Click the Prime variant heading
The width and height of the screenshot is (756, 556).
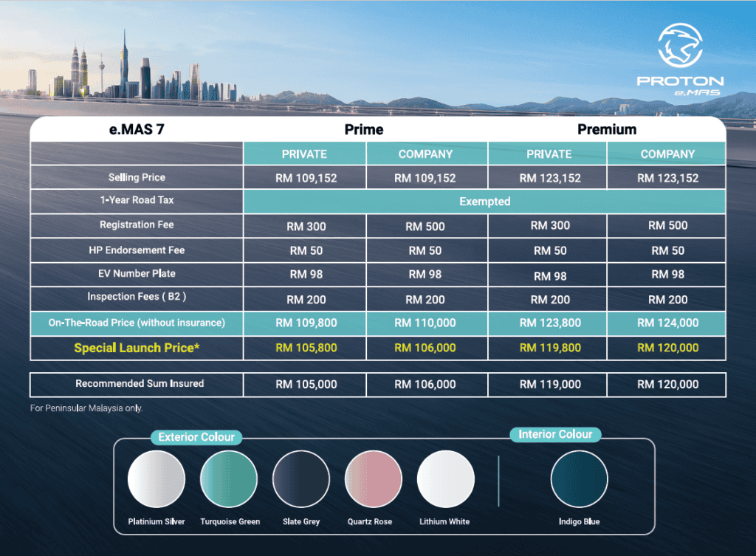(x=364, y=129)
